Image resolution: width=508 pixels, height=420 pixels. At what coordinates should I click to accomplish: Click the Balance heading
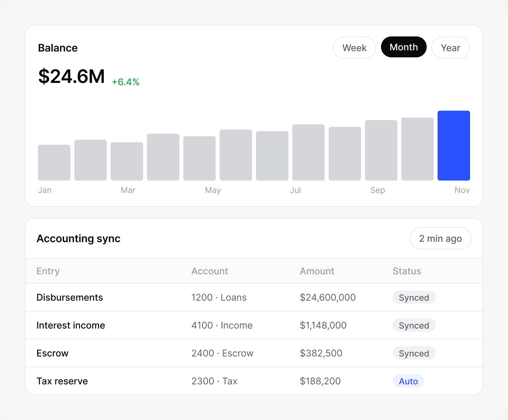[58, 48]
